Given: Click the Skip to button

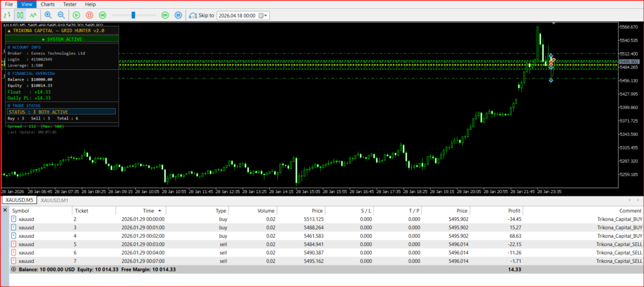Looking at the screenshot, I should pyautogui.click(x=202, y=15).
